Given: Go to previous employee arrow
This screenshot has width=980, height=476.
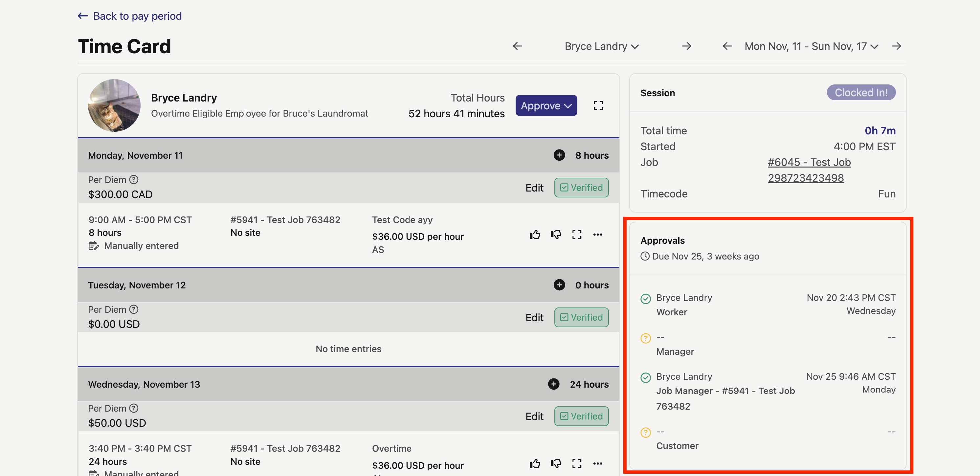Looking at the screenshot, I should click(x=517, y=46).
